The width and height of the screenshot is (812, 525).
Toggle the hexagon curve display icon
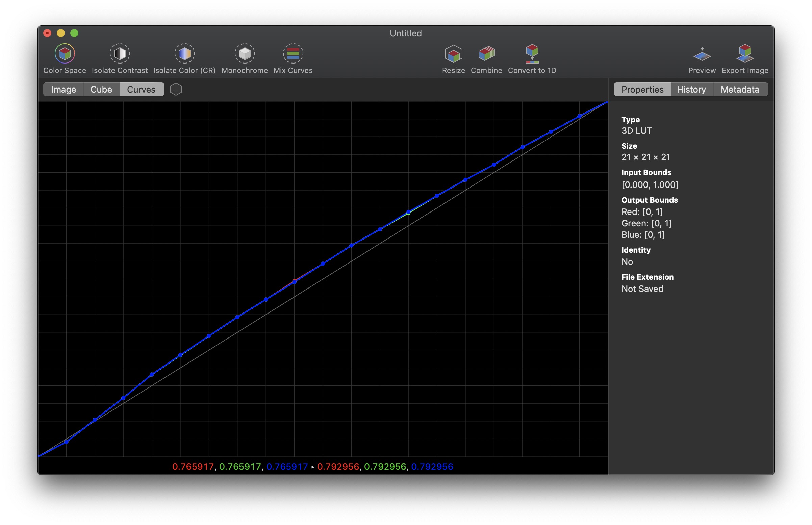coord(176,89)
